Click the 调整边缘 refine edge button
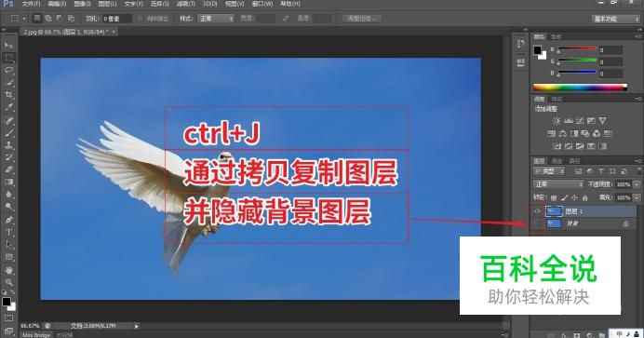This screenshot has height=338, width=644. [x=361, y=19]
